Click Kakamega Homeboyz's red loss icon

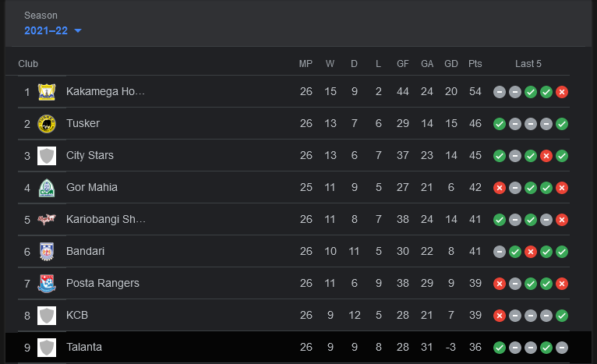click(562, 92)
